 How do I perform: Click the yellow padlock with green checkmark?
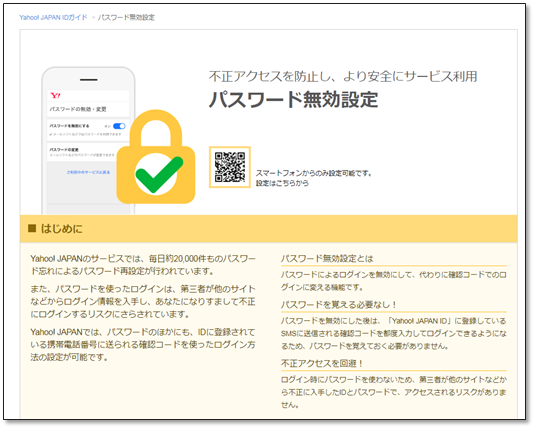coord(156,157)
